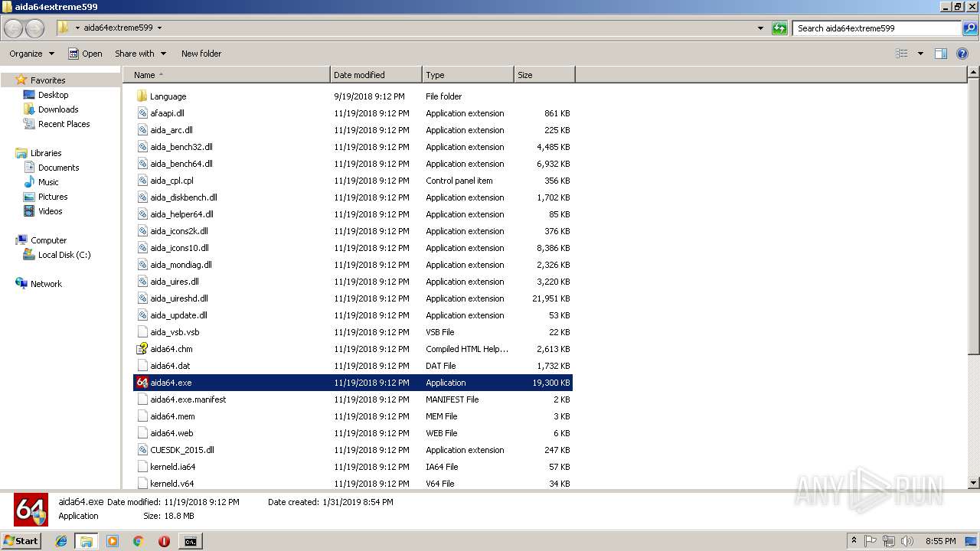The width and height of the screenshot is (980, 551).
Task: Click the Downloads icon in Favorites
Action: (29, 109)
